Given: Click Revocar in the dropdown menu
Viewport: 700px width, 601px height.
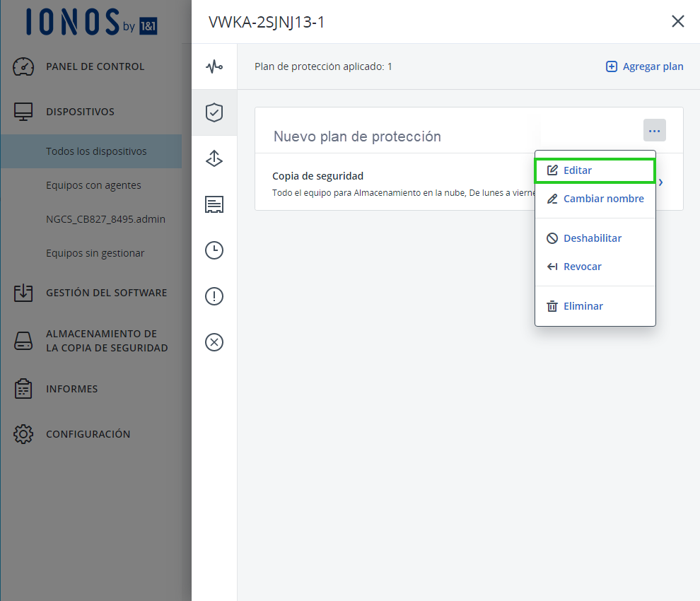Looking at the screenshot, I should [582, 267].
